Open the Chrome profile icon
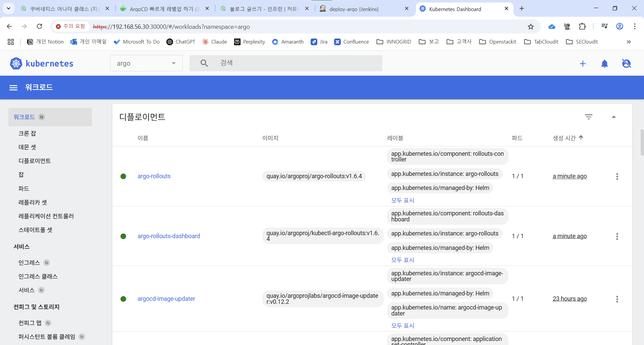This screenshot has height=345, width=644. pos(620,26)
